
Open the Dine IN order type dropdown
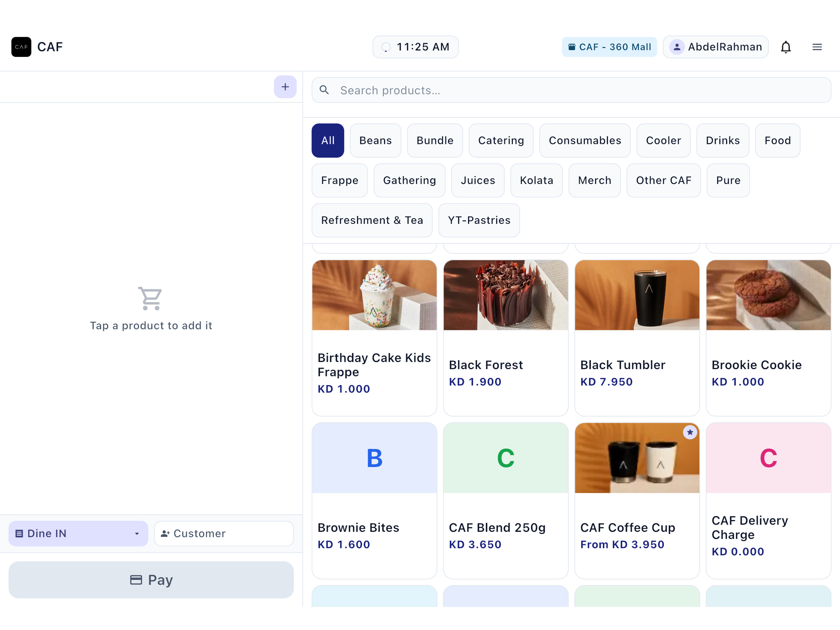point(78,533)
